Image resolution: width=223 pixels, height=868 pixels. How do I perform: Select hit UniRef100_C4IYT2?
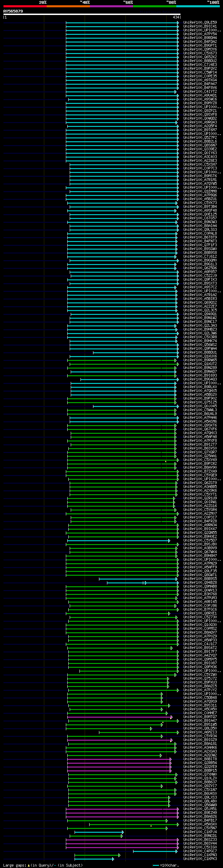[200, 91]
